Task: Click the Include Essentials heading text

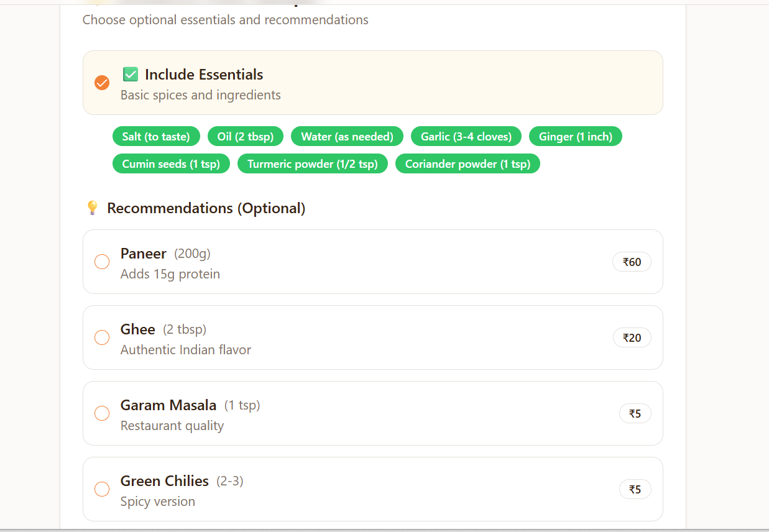Action: click(x=204, y=75)
